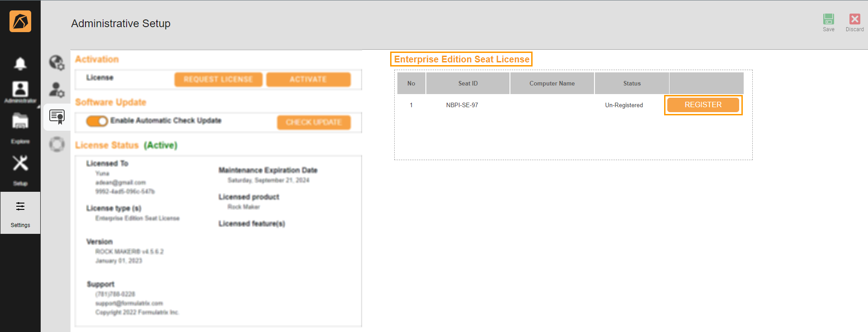Click the No column header
The width and height of the screenshot is (868, 332).
click(x=411, y=83)
